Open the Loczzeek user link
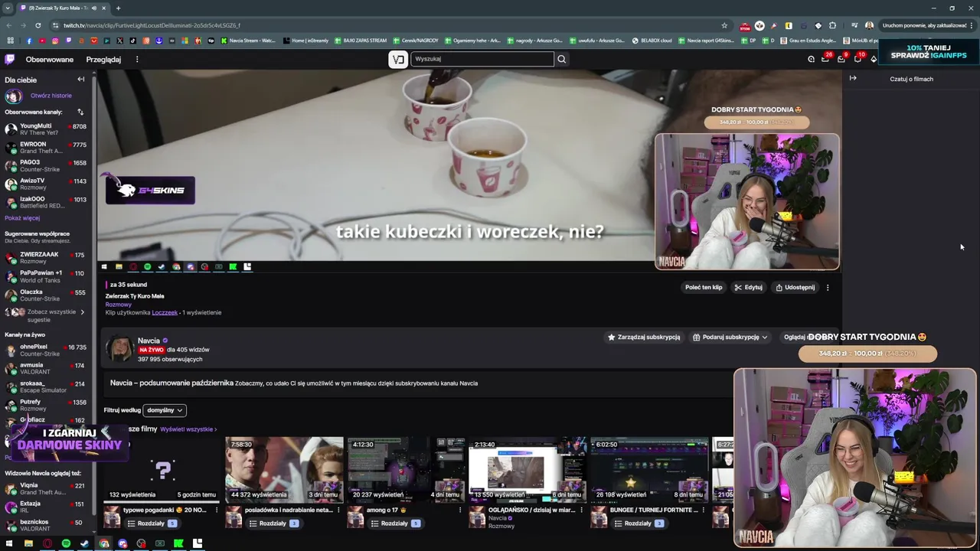Viewport: 980px width, 551px height. (165, 312)
